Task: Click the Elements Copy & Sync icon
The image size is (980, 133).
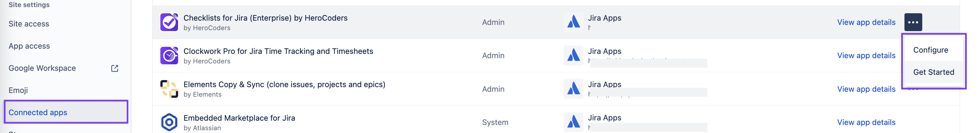Action: pos(169,89)
